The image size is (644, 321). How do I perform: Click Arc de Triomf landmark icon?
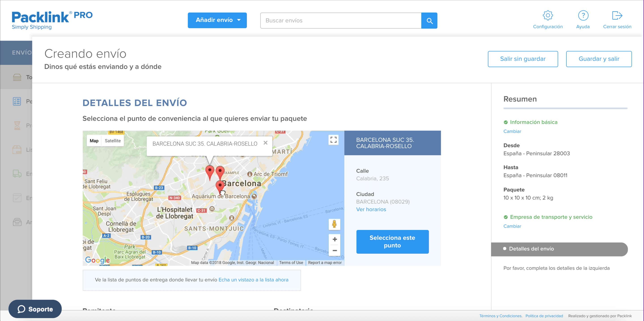[x=249, y=174]
